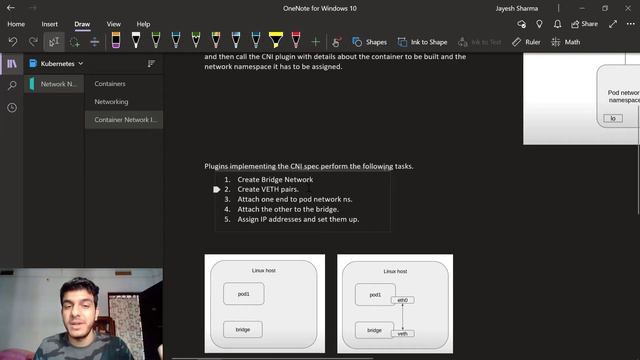Choose the Insert Space tool
Screen dimensions: 640x360
(94, 42)
